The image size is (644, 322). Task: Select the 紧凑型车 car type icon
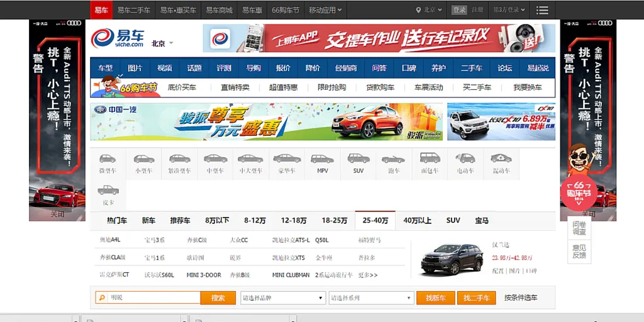coord(179,158)
